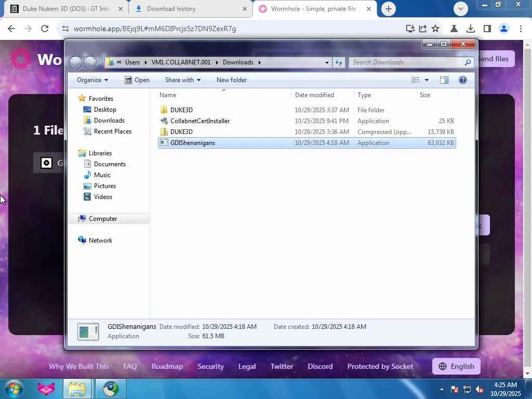Expand address bar history dropdown
532x399 pixels.
click(x=327, y=62)
